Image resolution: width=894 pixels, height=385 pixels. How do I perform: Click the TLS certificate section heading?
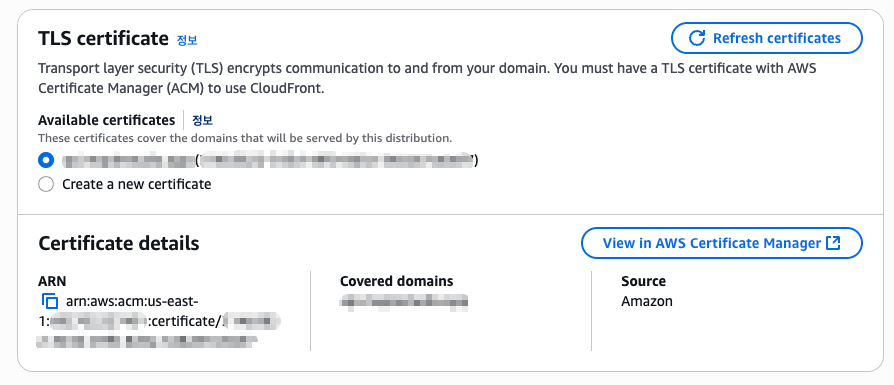coord(103,39)
